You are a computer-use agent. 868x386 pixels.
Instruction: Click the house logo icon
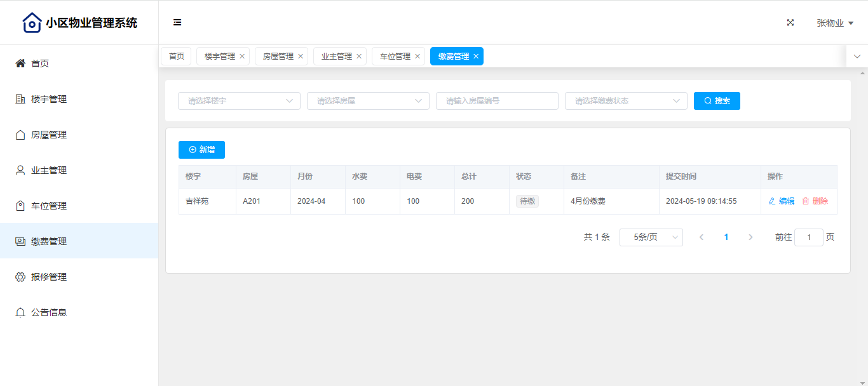click(32, 23)
